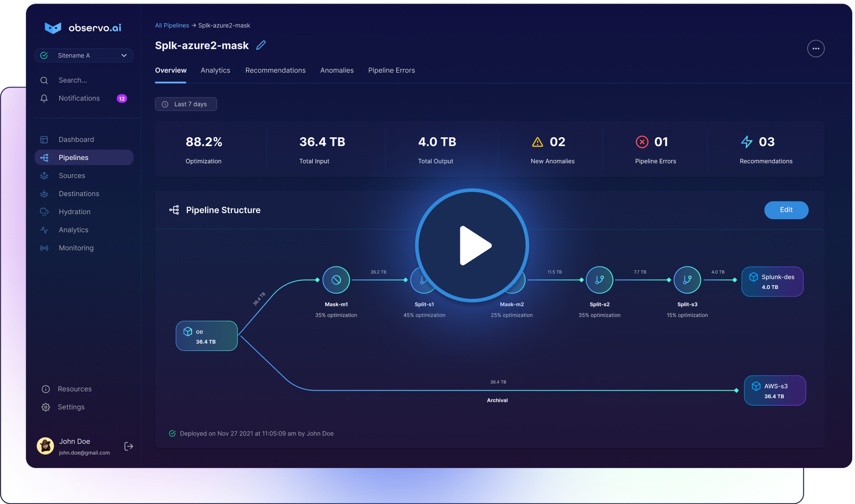Switch to the Anomalies tab
Image resolution: width=855 pixels, height=504 pixels.
coord(336,70)
